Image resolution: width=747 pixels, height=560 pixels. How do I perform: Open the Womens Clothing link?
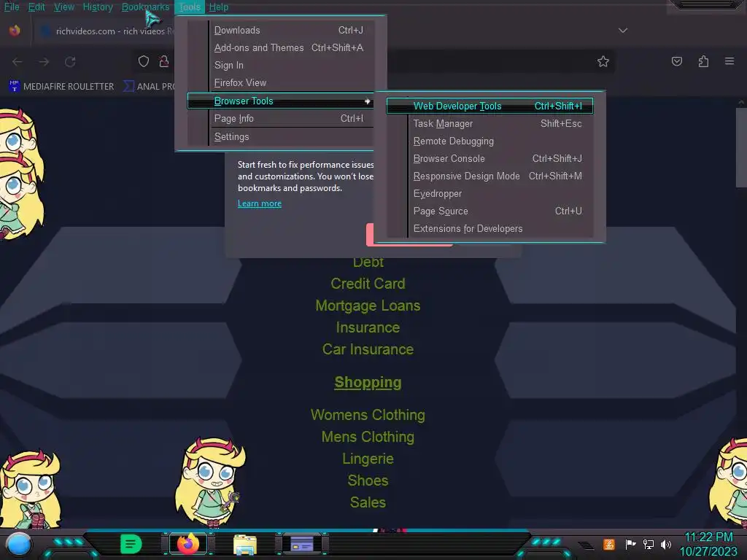(x=368, y=415)
